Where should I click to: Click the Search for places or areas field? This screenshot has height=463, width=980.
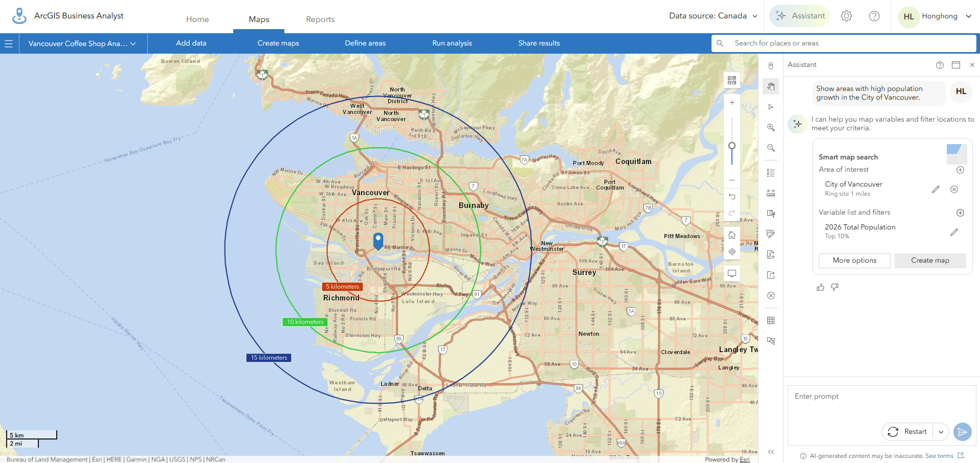click(844, 43)
